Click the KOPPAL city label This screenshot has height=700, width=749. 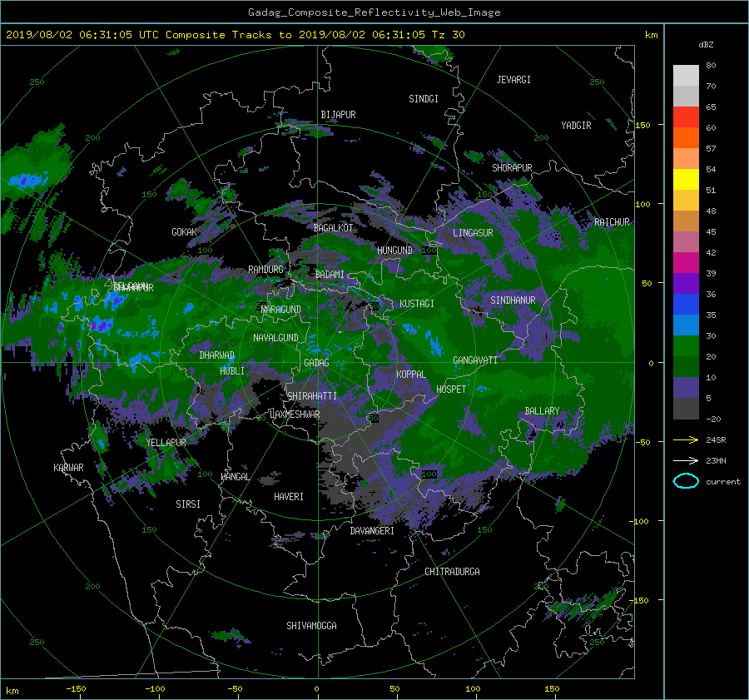pos(411,374)
